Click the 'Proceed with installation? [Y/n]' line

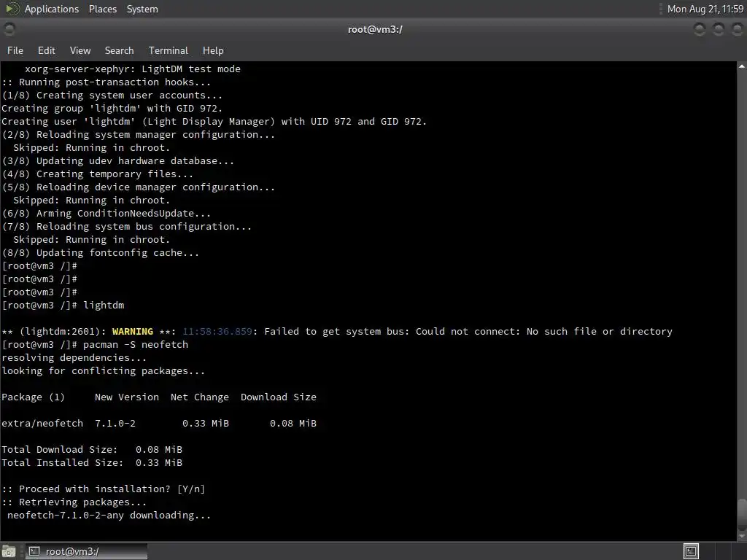click(103, 489)
